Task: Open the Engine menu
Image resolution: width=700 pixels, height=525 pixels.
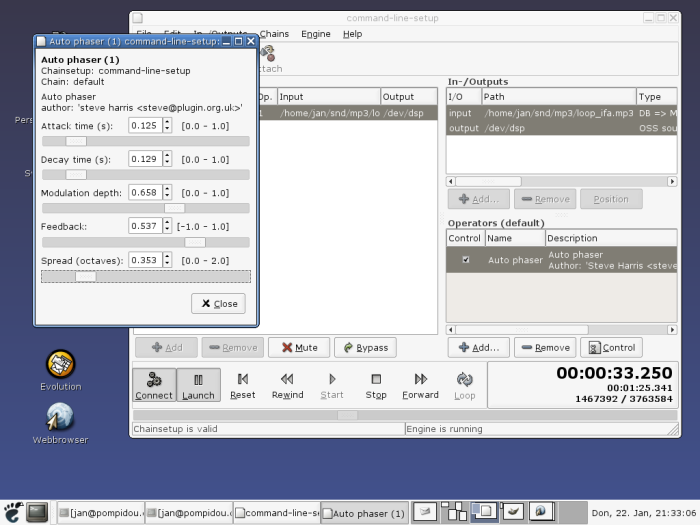Action: [x=316, y=34]
